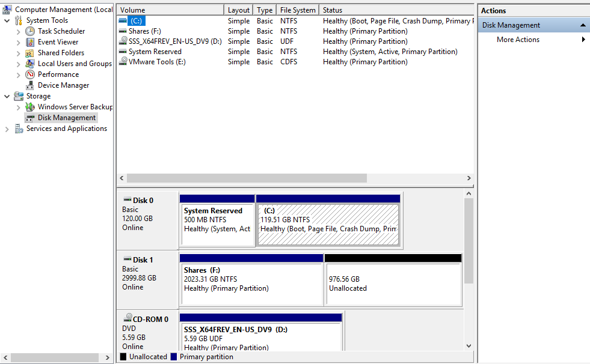The image size is (590, 364).
Task: Collapse the Disk Management actions section
Action: pyautogui.click(x=583, y=25)
